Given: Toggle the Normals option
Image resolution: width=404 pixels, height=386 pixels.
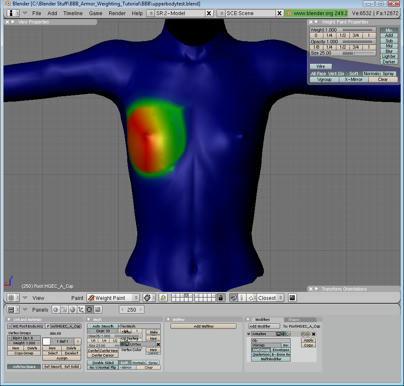Looking at the screenshot, I should (372, 74).
